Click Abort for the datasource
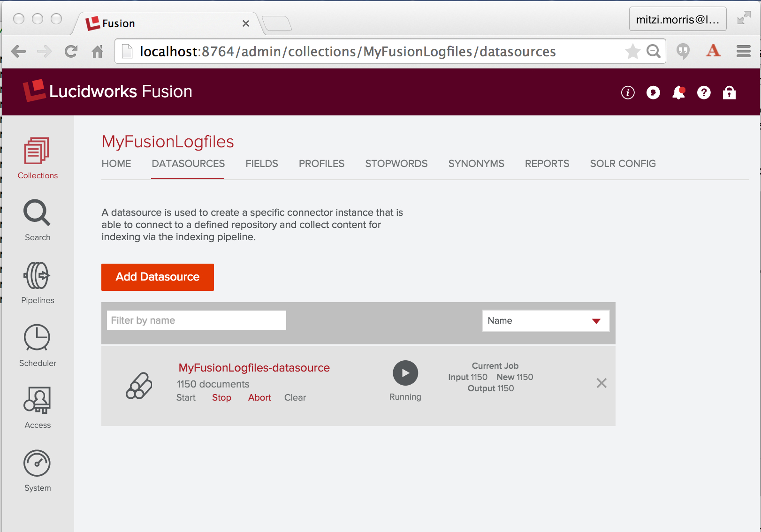761x532 pixels. [x=259, y=398]
